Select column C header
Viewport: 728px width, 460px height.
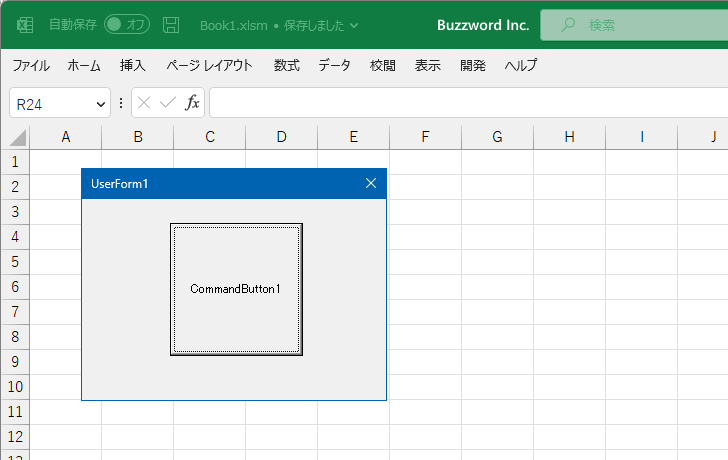pyautogui.click(x=209, y=137)
